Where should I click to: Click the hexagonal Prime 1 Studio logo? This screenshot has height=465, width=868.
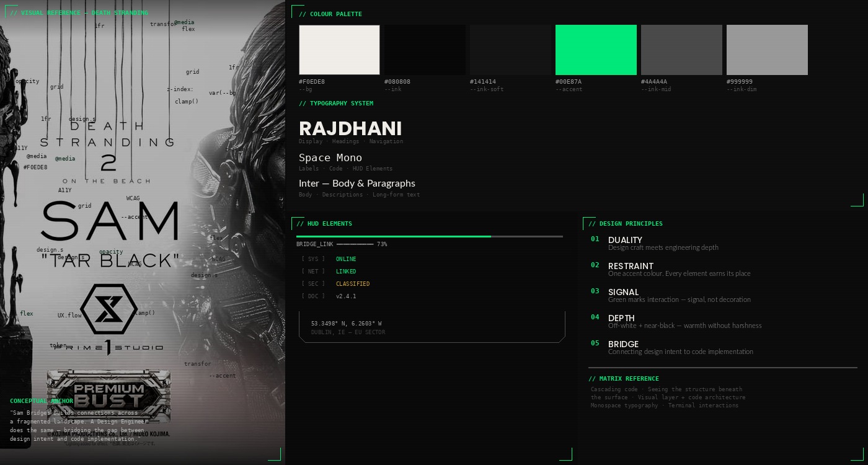(x=109, y=309)
